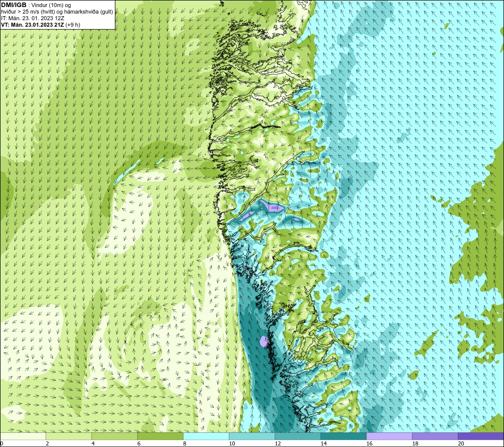Click the legend scale value 20
Image resolution: width=504 pixels, height=447 pixels.
(461, 443)
